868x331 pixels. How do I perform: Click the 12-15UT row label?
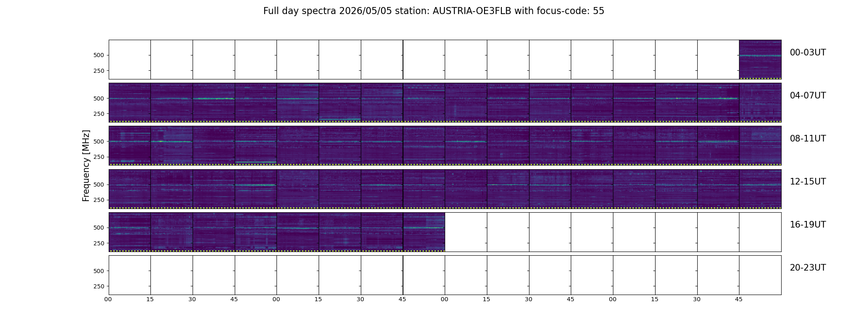coord(808,182)
